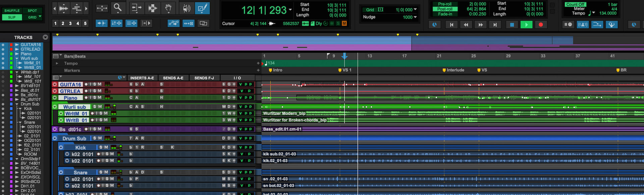Select Slip edit mode

pyautogui.click(x=12, y=17)
